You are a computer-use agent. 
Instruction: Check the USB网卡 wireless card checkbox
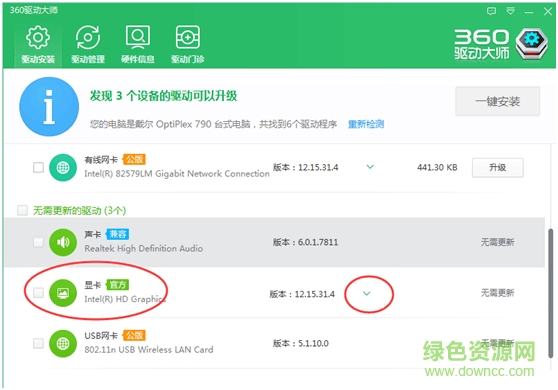(x=38, y=343)
